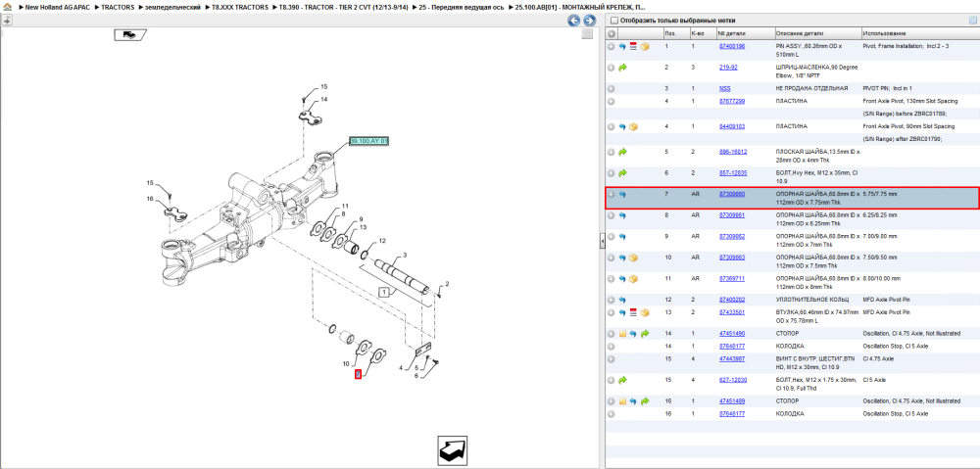Image resolution: width=980 pixels, height=469 pixels.
Task: Open the '25 - Передняя ведущая ось' breadcrumb
Action: pyautogui.click(x=461, y=7)
